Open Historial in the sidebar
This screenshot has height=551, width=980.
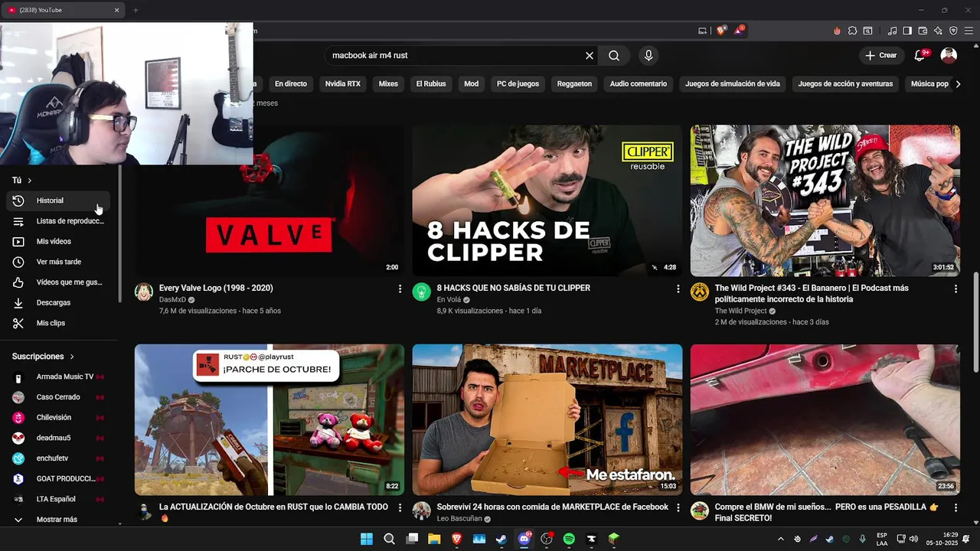[x=58, y=201]
